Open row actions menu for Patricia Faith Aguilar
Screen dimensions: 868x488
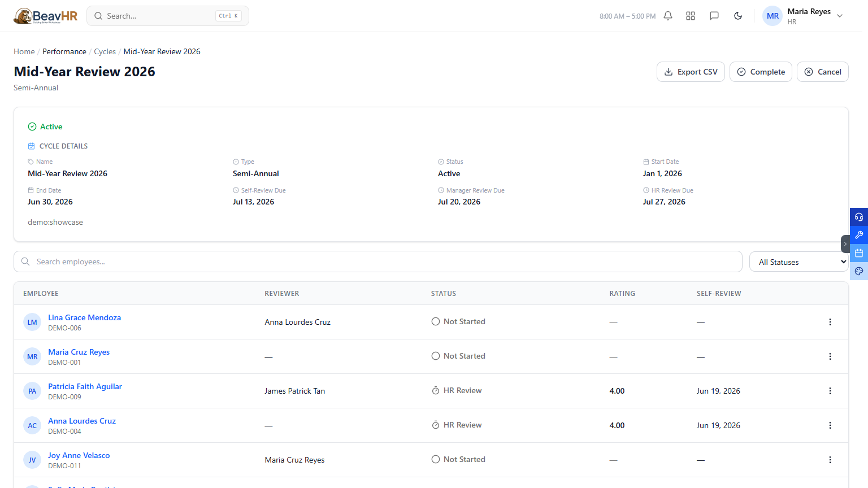coord(830,391)
